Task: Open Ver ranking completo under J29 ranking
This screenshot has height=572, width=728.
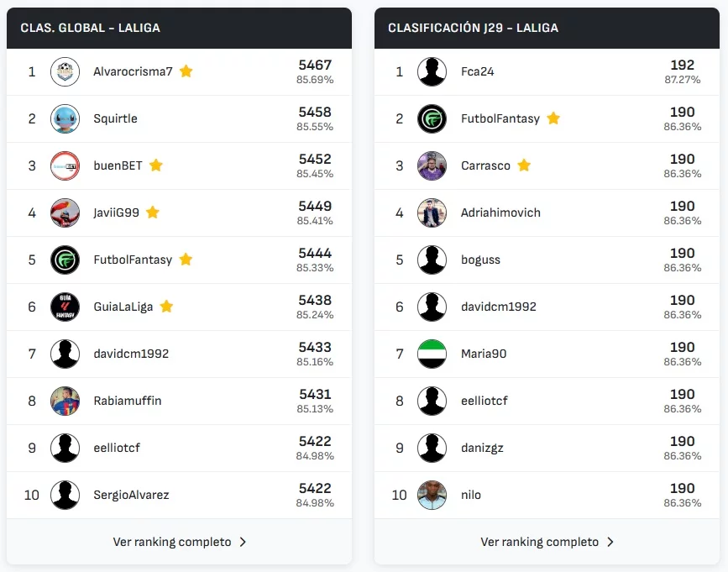Action: point(540,542)
